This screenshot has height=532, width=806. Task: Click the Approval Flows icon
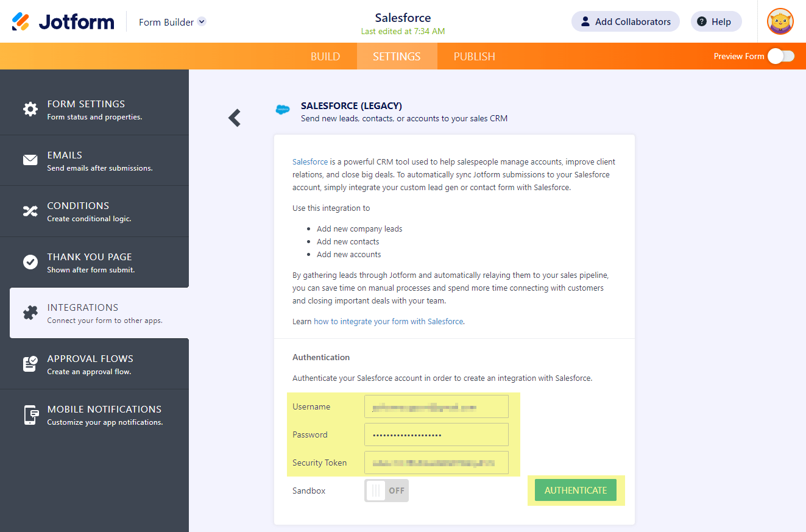click(x=30, y=364)
